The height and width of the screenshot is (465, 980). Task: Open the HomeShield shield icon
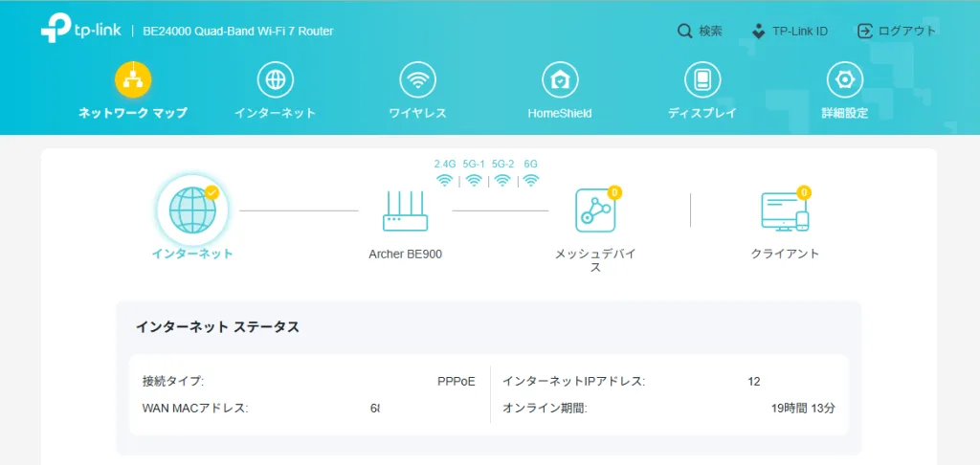pos(560,80)
